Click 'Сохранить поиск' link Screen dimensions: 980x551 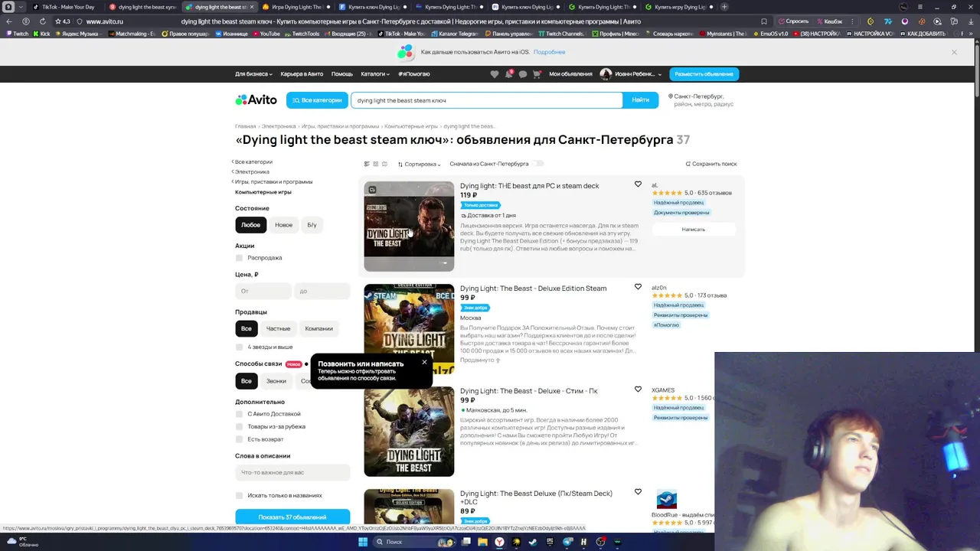click(711, 164)
